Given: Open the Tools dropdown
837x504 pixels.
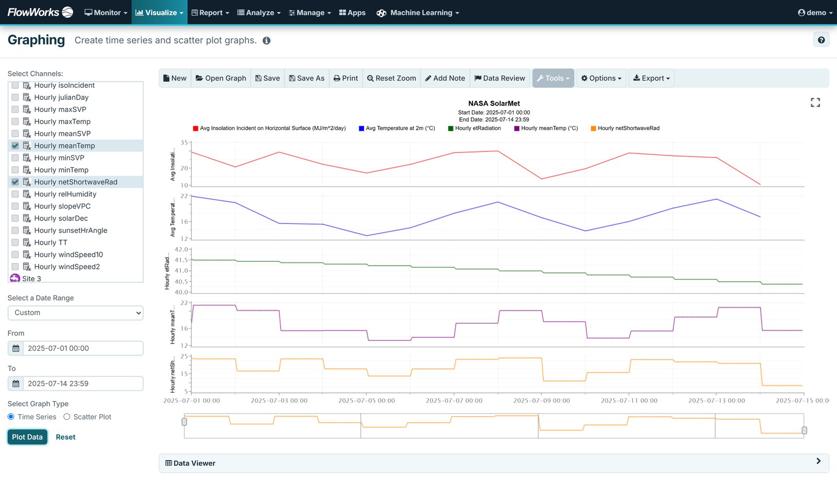Looking at the screenshot, I should (553, 78).
